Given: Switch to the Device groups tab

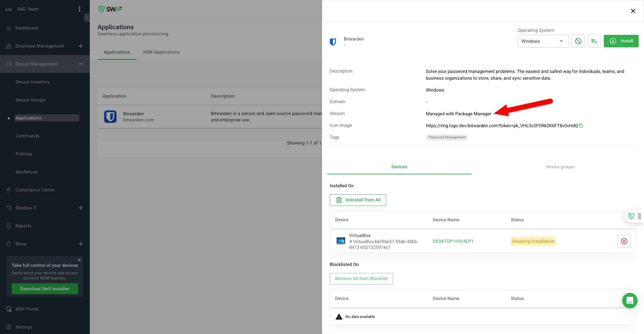Looking at the screenshot, I should coord(560,167).
